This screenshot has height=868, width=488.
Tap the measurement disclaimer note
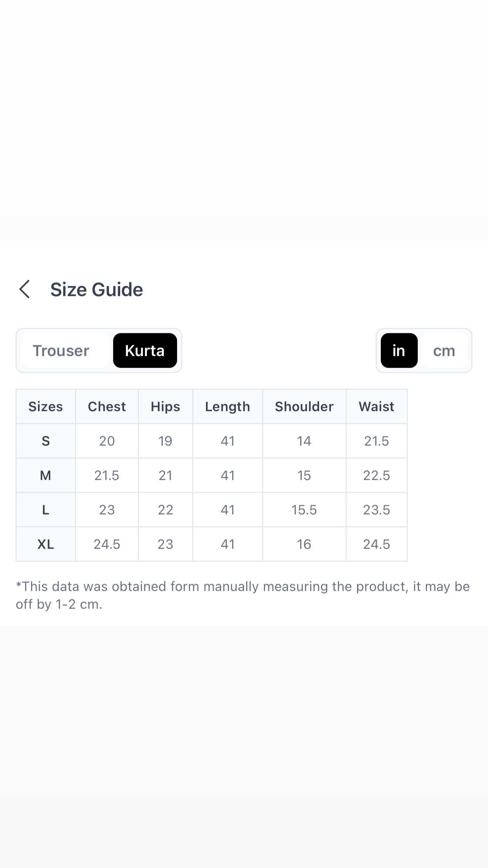click(x=243, y=595)
